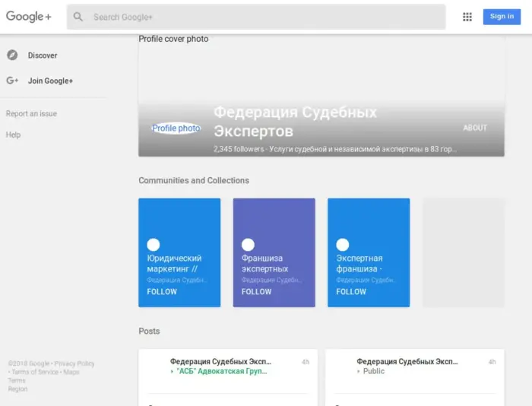Viewport: 532px width, 406px height.
Task: Open the ABOUT tab on profile
Action: [475, 128]
